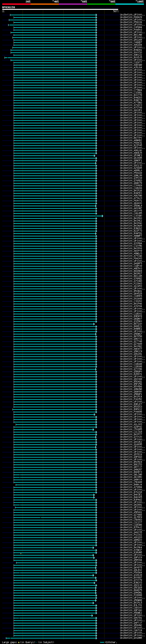Select hit label UniRef100_B0X778
Viewport: 146px width, 644px height.
pos(131,95)
